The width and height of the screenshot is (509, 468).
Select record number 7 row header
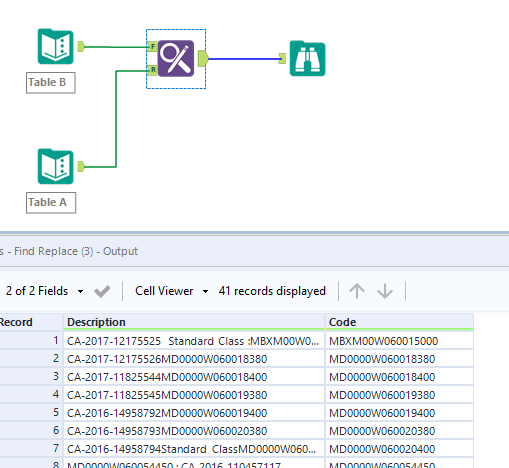pos(31,449)
